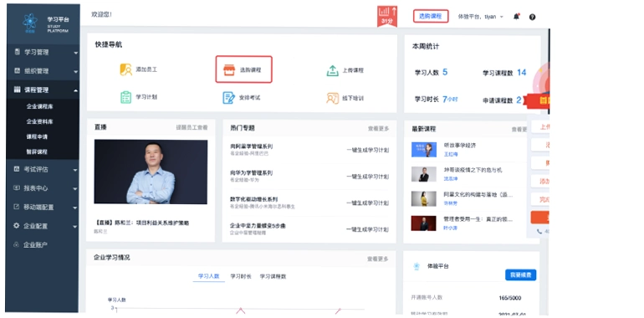Open 企业课程库 in the sidebar submenu
This screenshot has height=318, width=644.
[39, 106]
